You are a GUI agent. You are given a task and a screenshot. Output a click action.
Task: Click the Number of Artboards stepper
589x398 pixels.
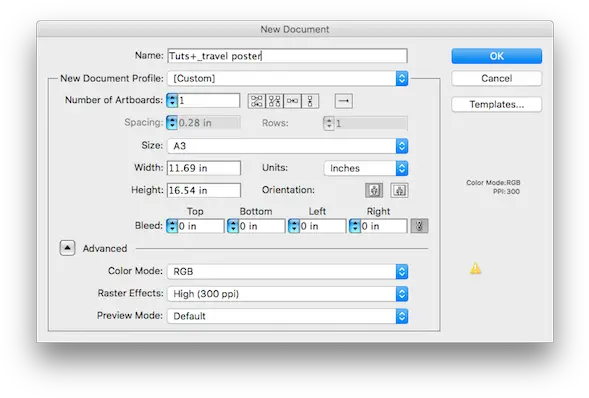(x=172, y=101)
